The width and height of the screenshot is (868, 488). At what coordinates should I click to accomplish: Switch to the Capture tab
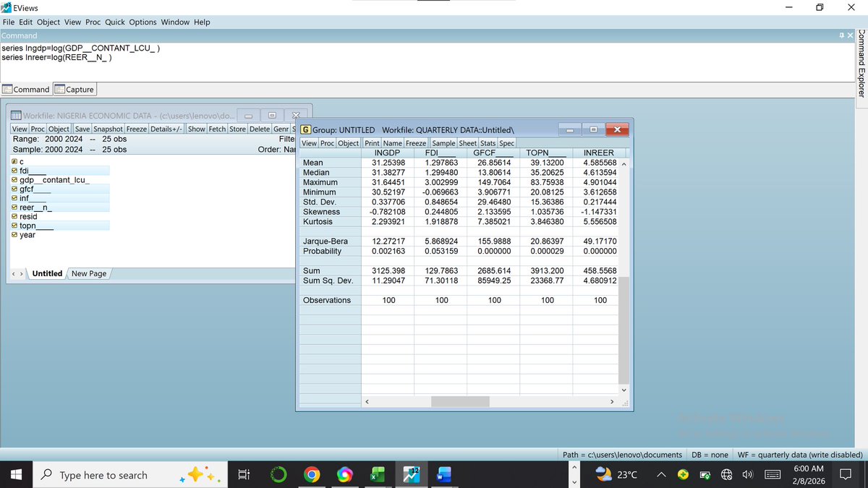[x=75, y=90]
